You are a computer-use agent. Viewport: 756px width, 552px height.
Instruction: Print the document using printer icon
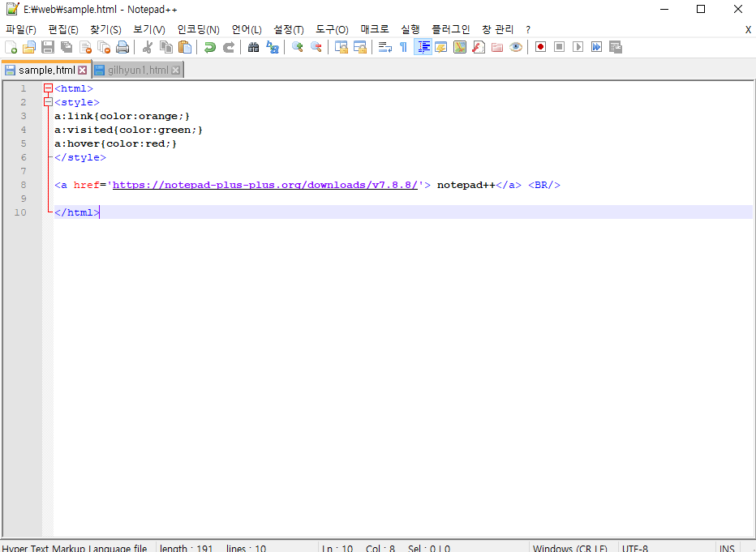click(x=122, y=47)
